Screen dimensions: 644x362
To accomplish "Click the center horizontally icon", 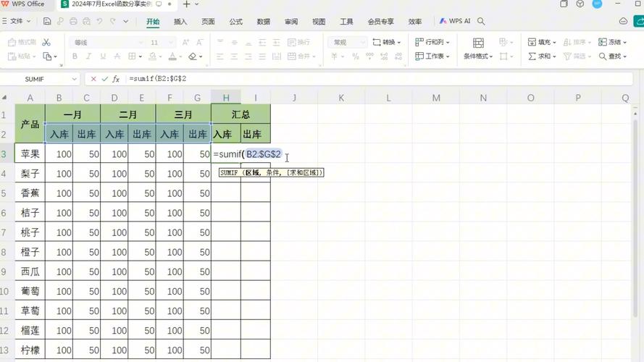I will [234, 56].
